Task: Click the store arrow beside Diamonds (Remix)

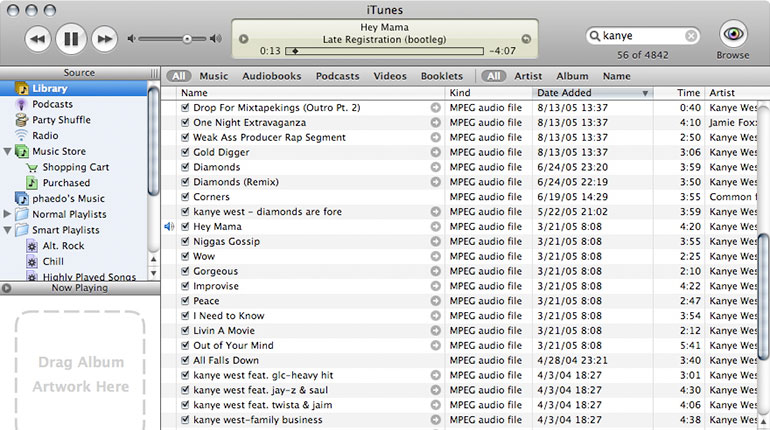Action: (436, 182)
